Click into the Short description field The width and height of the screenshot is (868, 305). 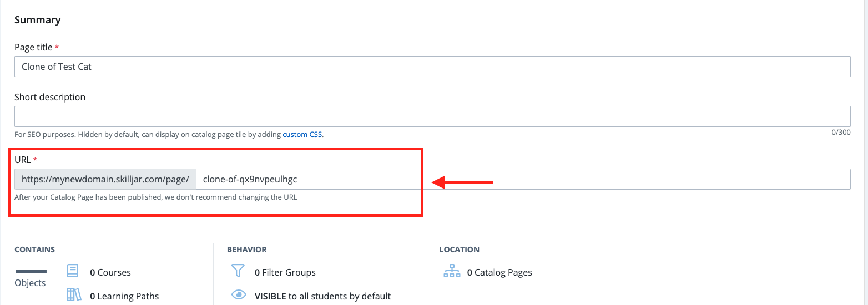coord(432,116)
